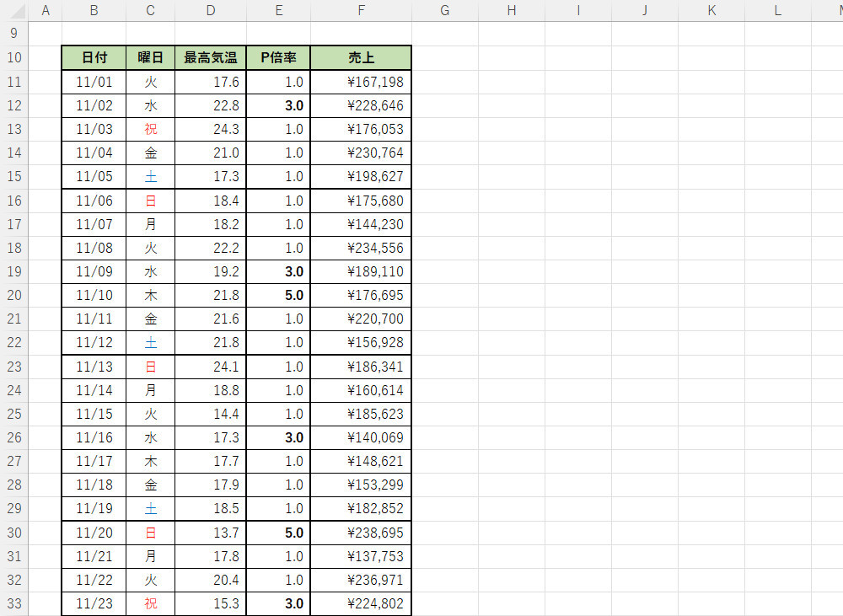Click the 最高気温 header cell
This screenshot has height=616, width=843.
(211, 57)
